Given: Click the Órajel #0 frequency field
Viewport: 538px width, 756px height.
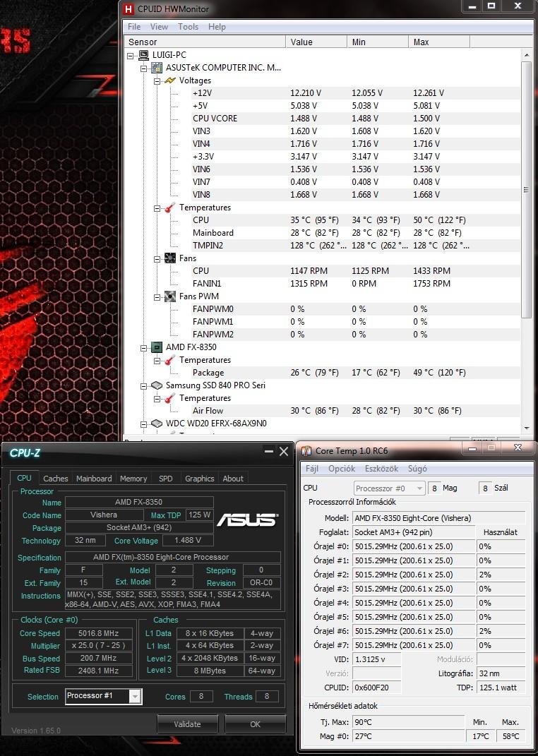Looking at the screenshot, I should [x=414, y=546].
